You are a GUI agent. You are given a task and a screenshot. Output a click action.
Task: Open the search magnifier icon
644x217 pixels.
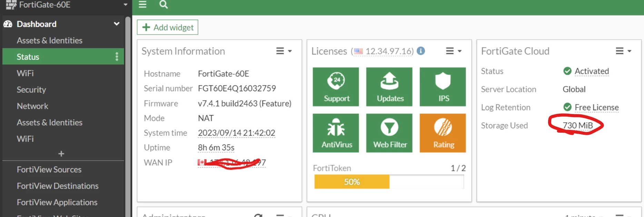point(164,4)
